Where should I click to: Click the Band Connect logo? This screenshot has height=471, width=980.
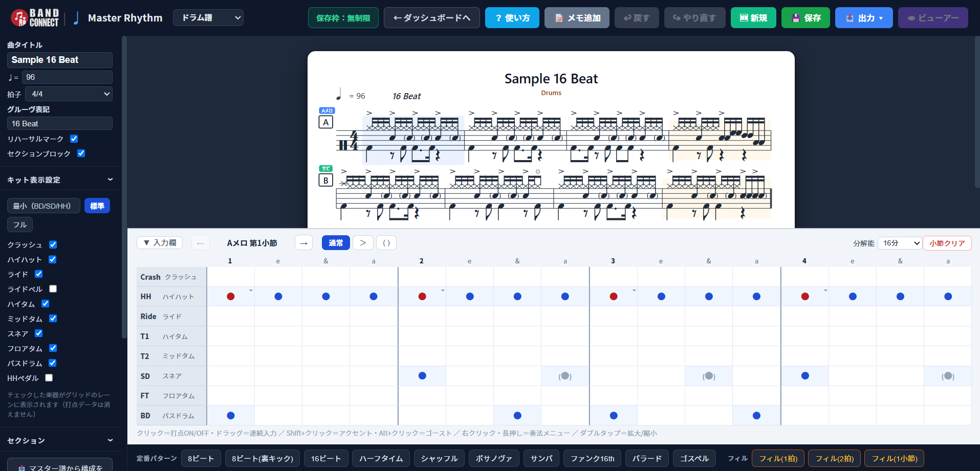point(35,18)
